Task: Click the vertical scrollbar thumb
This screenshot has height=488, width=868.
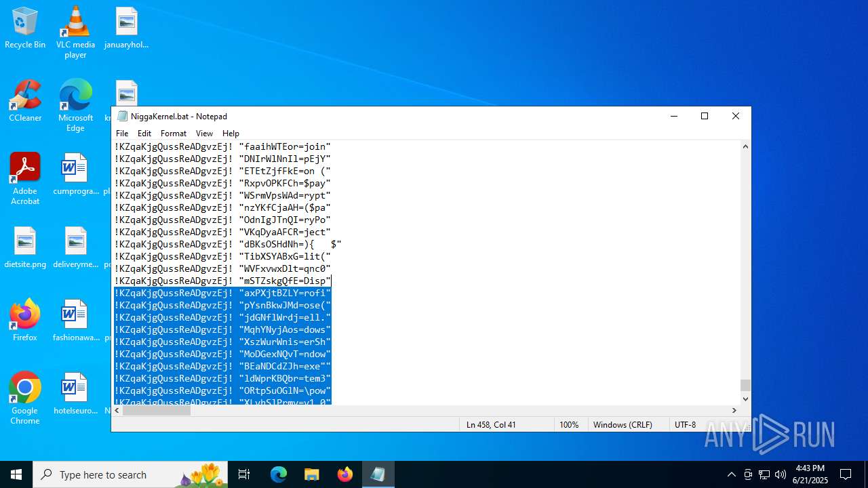Action: pyautogui.click(x=745, y=385)
